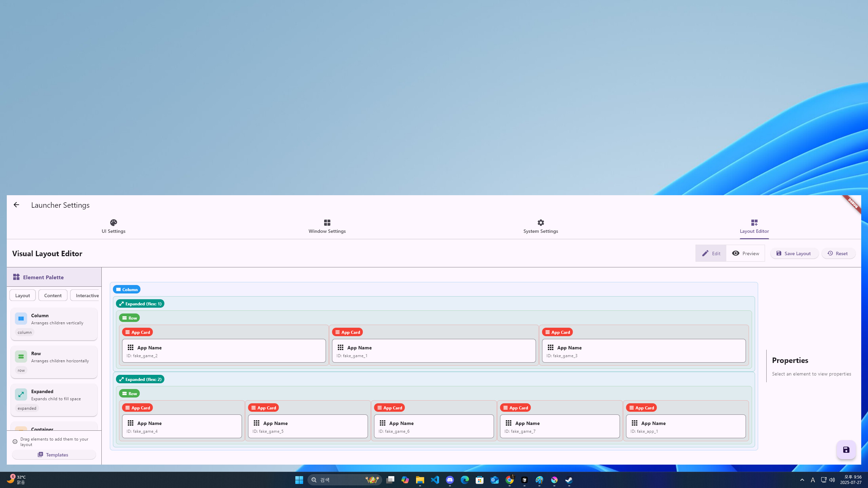Select the Column element icon in the palette
This screenshot has height=488, width=868.
pos(21,318)
